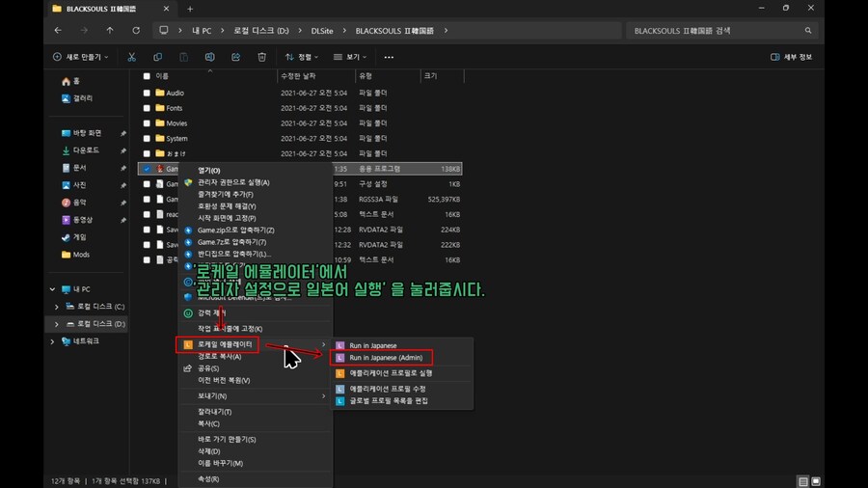Check the Audio folder checkbox
This screenshot has width=868, height=488.
pyautogui.click(x=147, y=93)
